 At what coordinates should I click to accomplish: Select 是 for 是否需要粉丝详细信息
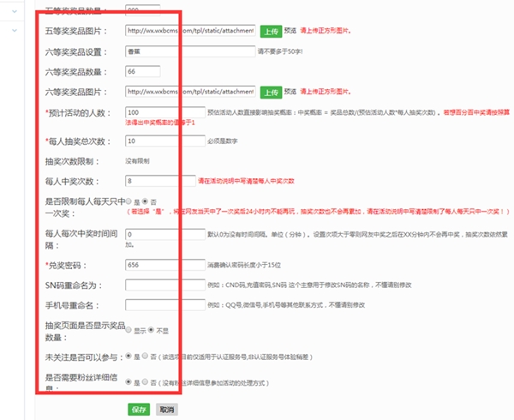[x=128, y=381]
